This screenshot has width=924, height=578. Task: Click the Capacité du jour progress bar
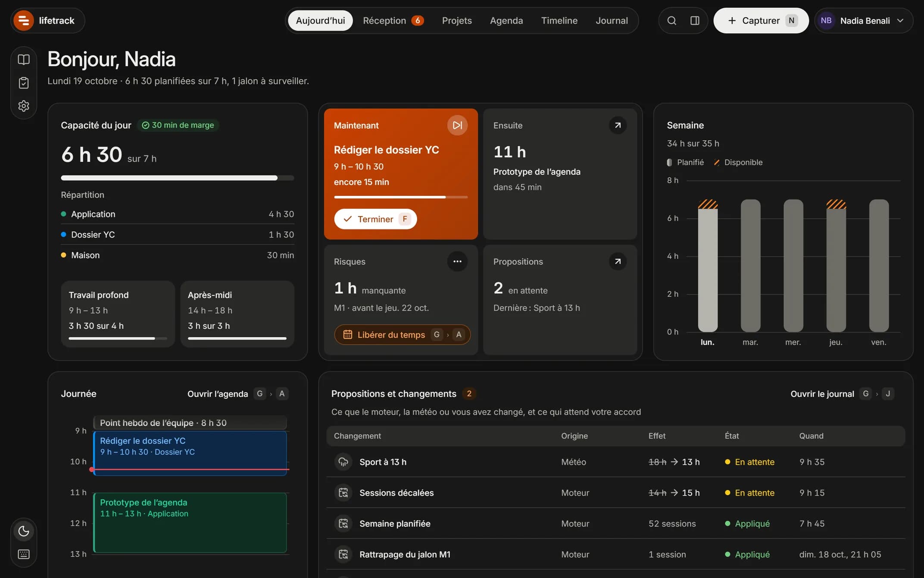click(x=178, y=178)
